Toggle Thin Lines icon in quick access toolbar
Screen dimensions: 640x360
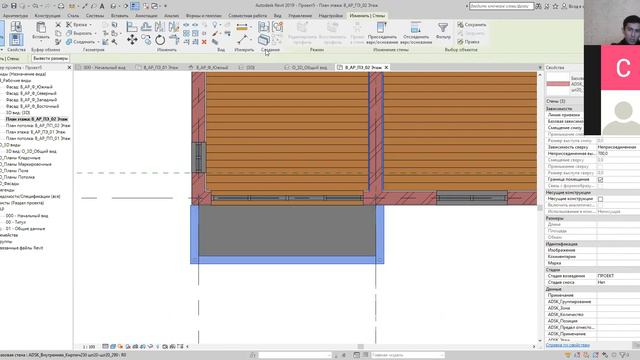135,6
